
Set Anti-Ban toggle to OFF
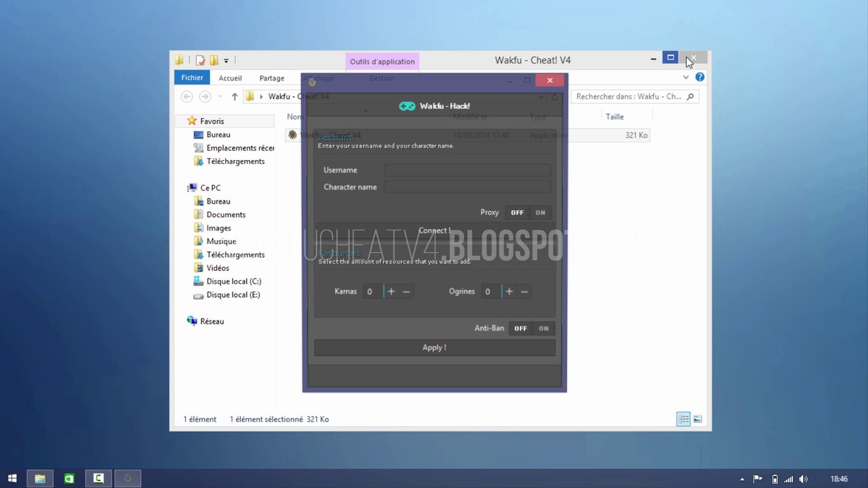[521, 329]
